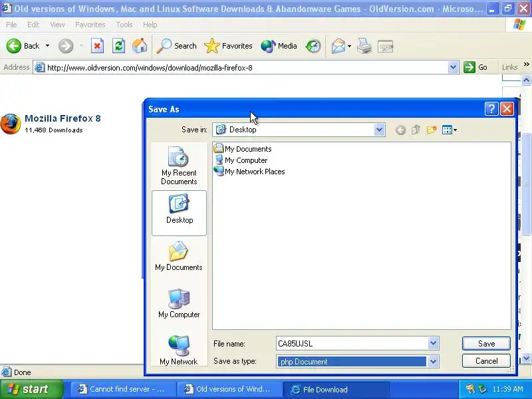
Task: Click the green Go button
Action: [475, 67]
